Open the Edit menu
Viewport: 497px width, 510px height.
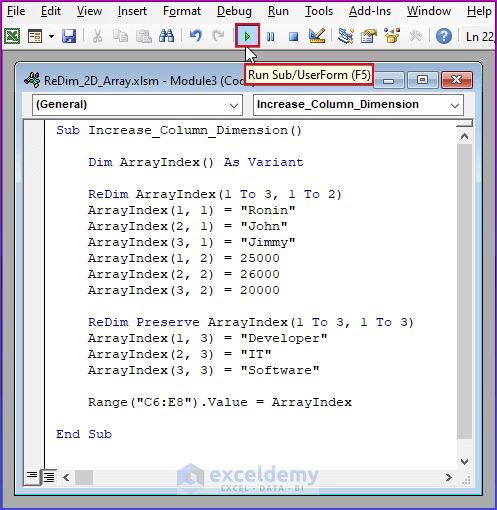pos(51,11)
